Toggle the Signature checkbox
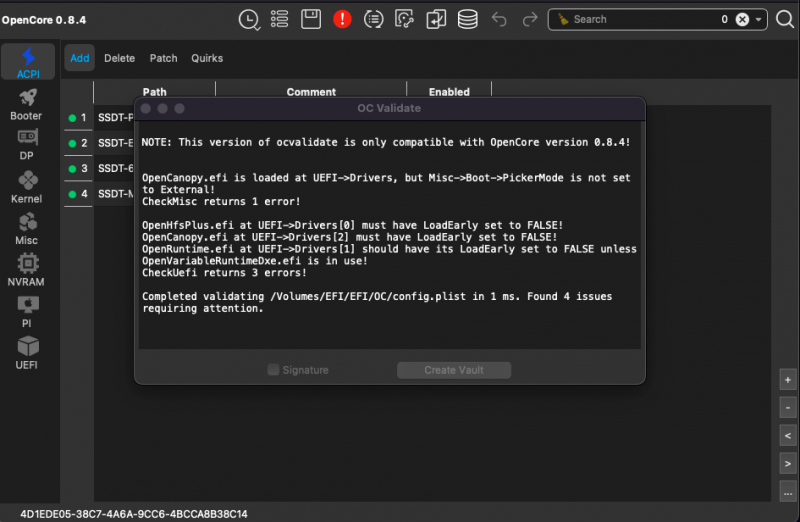The height and width of the screenshot is (522, 800). (x=274, y=370)
